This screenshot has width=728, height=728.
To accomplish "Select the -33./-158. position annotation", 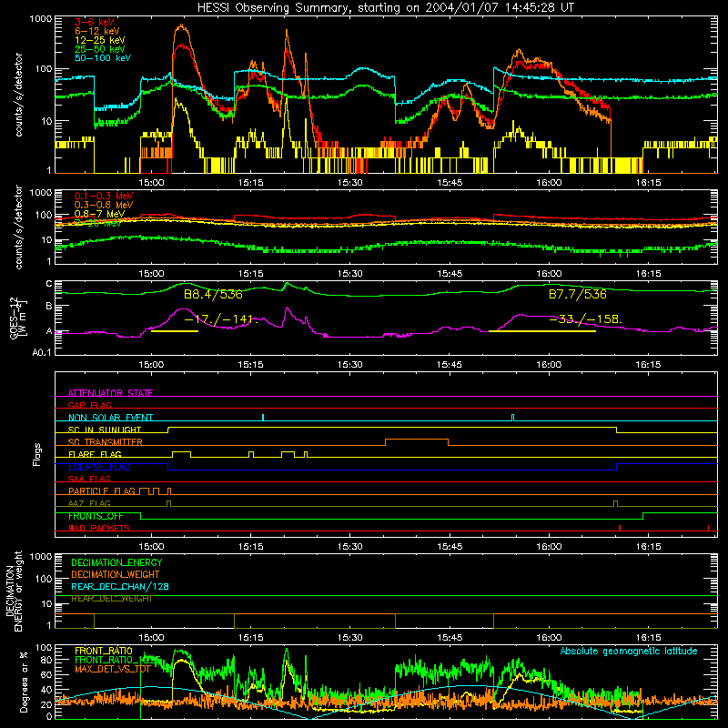I will click(x=585, y=319).
